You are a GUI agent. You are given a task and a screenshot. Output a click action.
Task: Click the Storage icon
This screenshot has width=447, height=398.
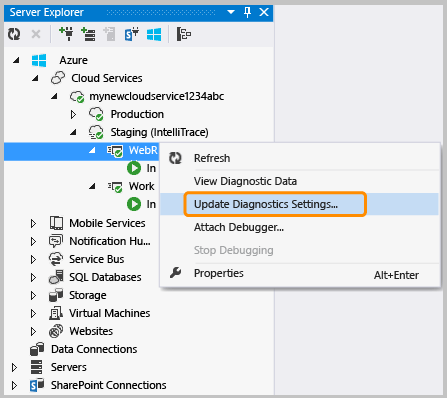(x=56, y=295)
